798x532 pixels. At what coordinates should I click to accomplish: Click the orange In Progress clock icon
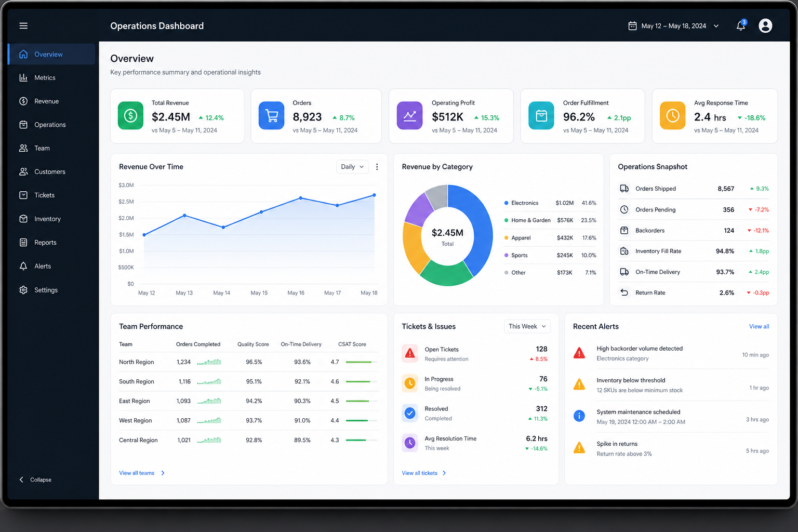[410, 383]
